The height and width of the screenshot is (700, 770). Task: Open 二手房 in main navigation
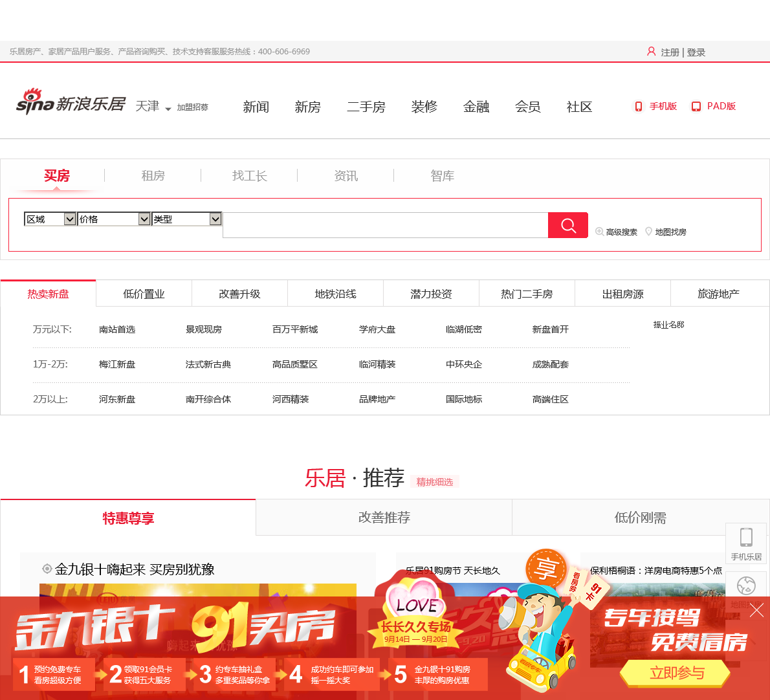pyautogui.click(x=366, y=107)
